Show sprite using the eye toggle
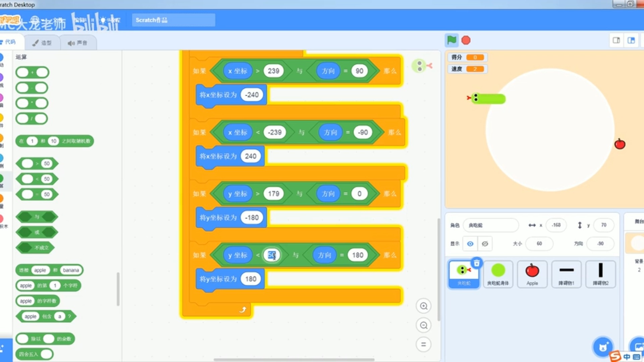Screen dimensions: 644x362 pyautogui.click(x=470, y=244)
